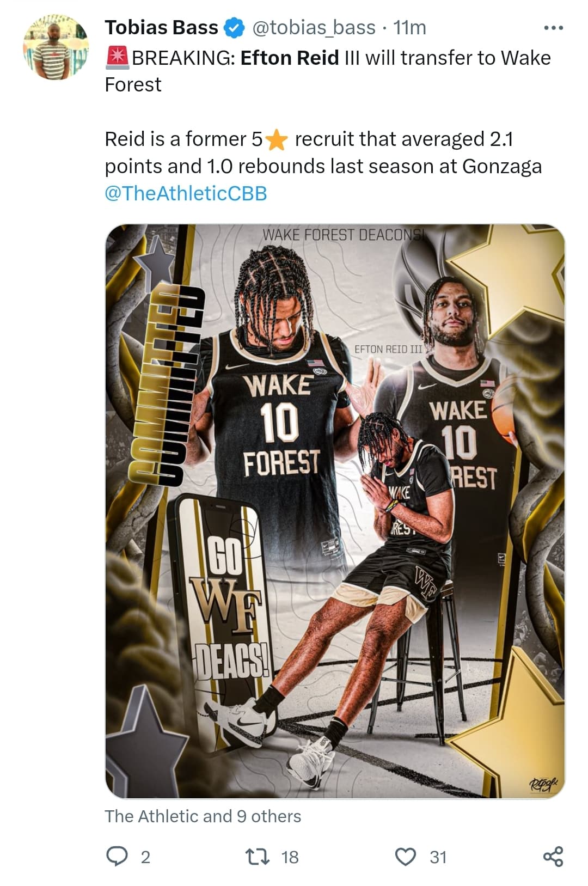588x886 pixels.
Task: Click the like count of 31
Action: (x=438, y=857)
